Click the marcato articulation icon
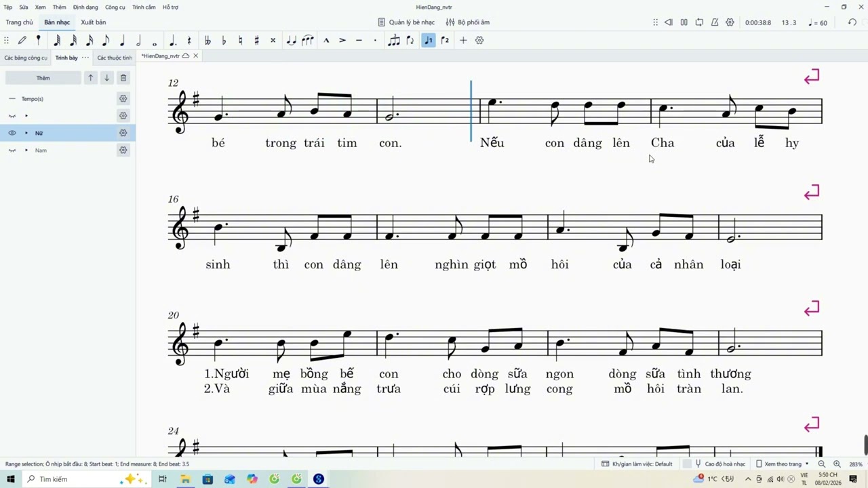This screenshot has width=868, height=488. [326, 41]
